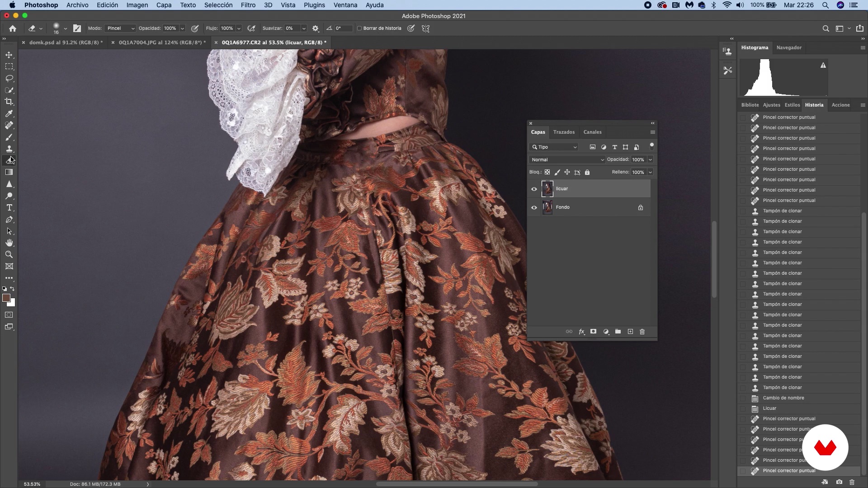Select the Crop tool
Viewport: 868px width, 488px height.
[x=9, y=102]
